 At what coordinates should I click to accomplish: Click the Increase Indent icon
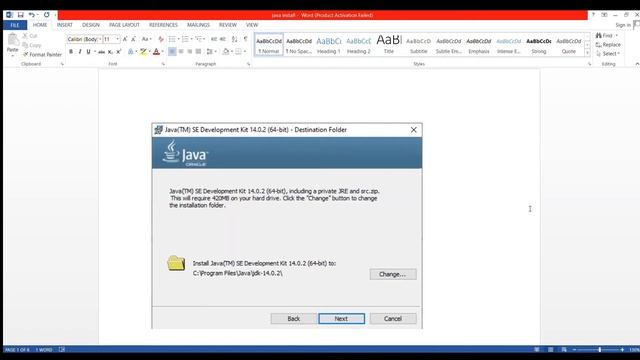pos(222,39)
